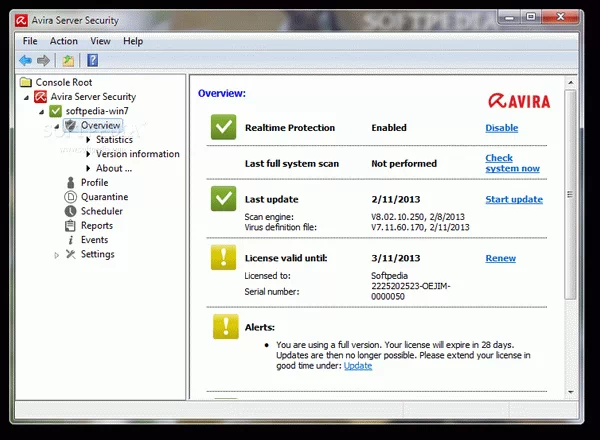Open the View menu

point(100,41)
